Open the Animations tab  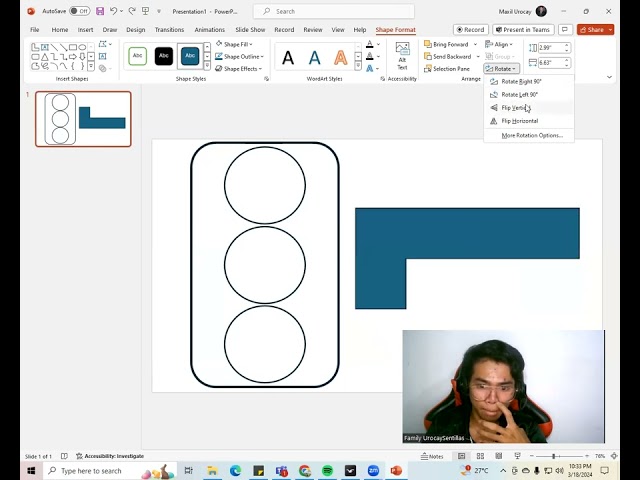[x=209, y=30]
